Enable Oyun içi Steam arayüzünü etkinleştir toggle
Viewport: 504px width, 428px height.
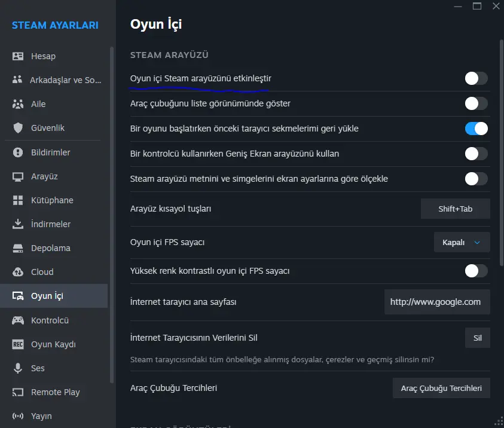coord(476,78)
